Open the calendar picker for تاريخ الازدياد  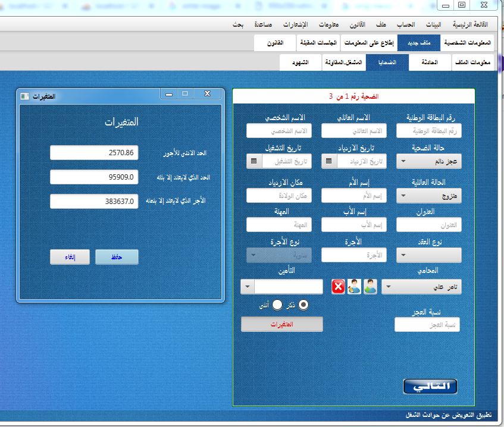327,161
